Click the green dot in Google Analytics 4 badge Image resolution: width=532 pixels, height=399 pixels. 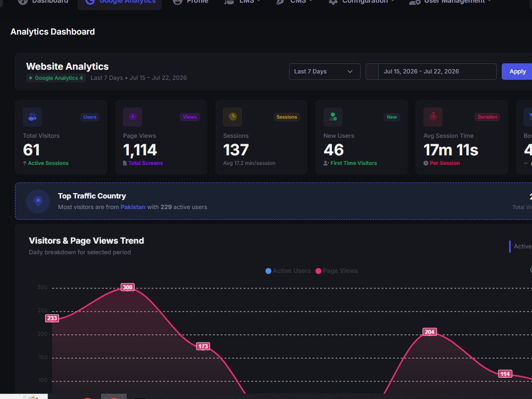click(x=30, y=78)
